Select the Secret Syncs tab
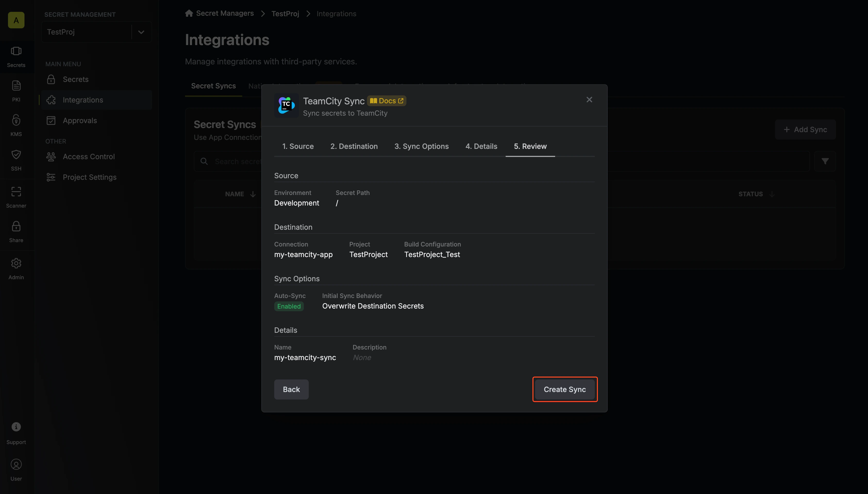 tap(213, 86)
